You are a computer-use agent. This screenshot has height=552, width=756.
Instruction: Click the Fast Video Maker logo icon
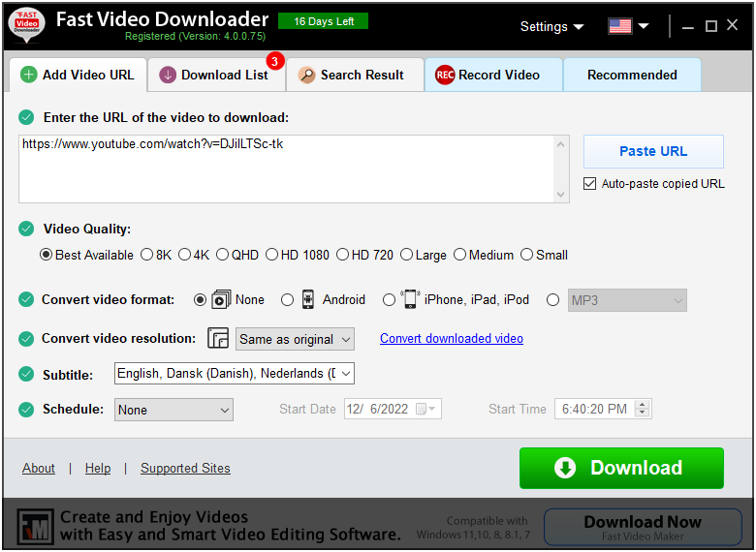coord(35,527)
